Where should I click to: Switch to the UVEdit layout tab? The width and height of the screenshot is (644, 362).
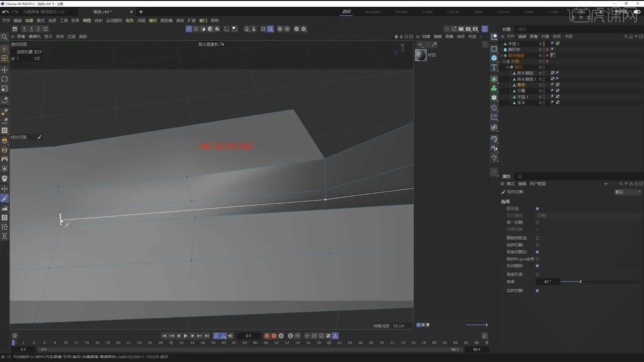[x=453, y=12]
